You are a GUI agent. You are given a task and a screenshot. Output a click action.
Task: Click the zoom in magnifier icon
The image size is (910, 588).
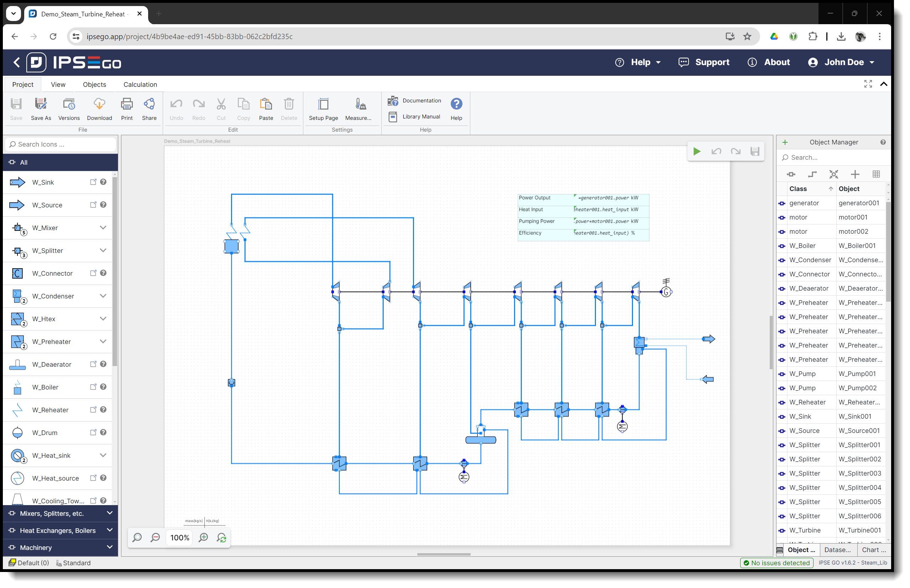coord(204,537)
